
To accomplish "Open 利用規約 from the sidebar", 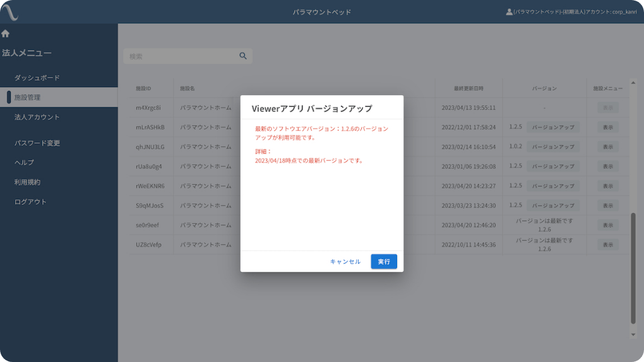I will 28,182.
